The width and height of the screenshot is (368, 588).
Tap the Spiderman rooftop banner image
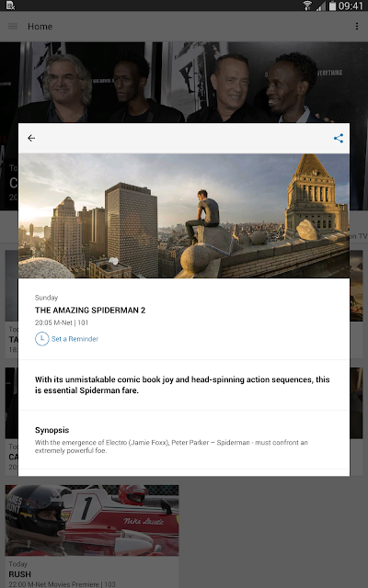(184, 216)
